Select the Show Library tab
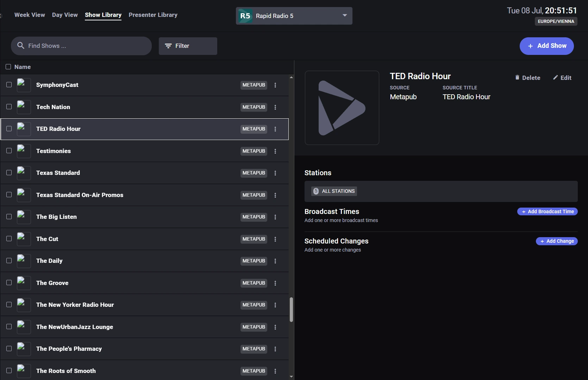This screenshot has width=588, height=380. (x=103, y=15)
